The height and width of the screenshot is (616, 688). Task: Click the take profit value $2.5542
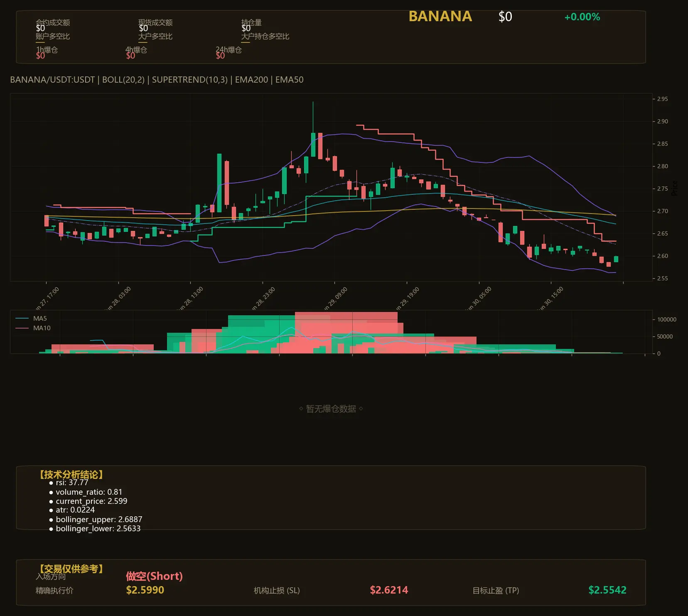click(607, 590)
